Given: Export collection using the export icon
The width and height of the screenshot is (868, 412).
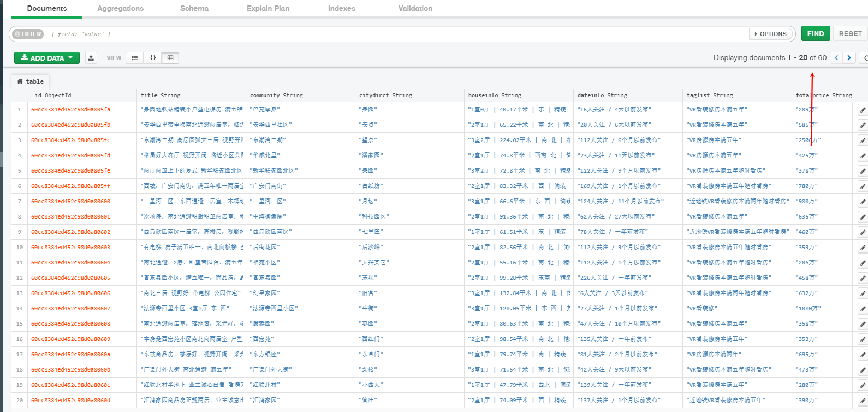Looking at the screenshot, I should click(x=91, y=58).
